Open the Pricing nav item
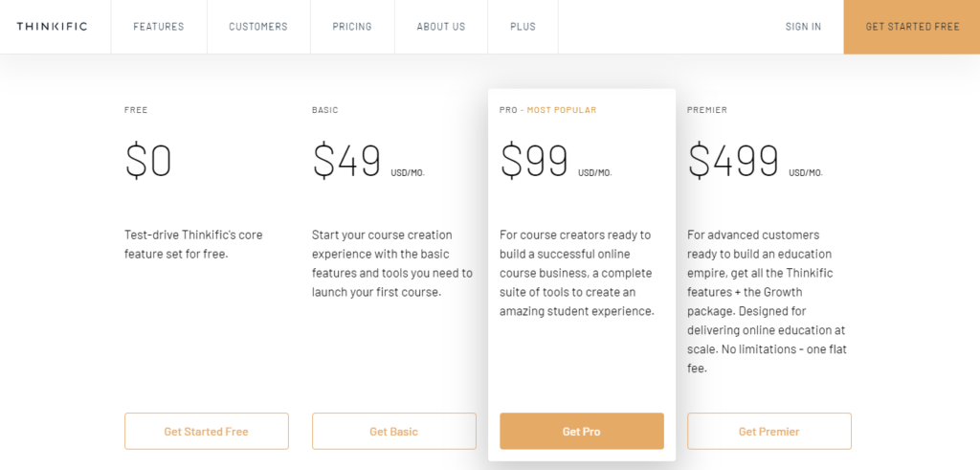This screenshot has height=470, width=980. 352,27
